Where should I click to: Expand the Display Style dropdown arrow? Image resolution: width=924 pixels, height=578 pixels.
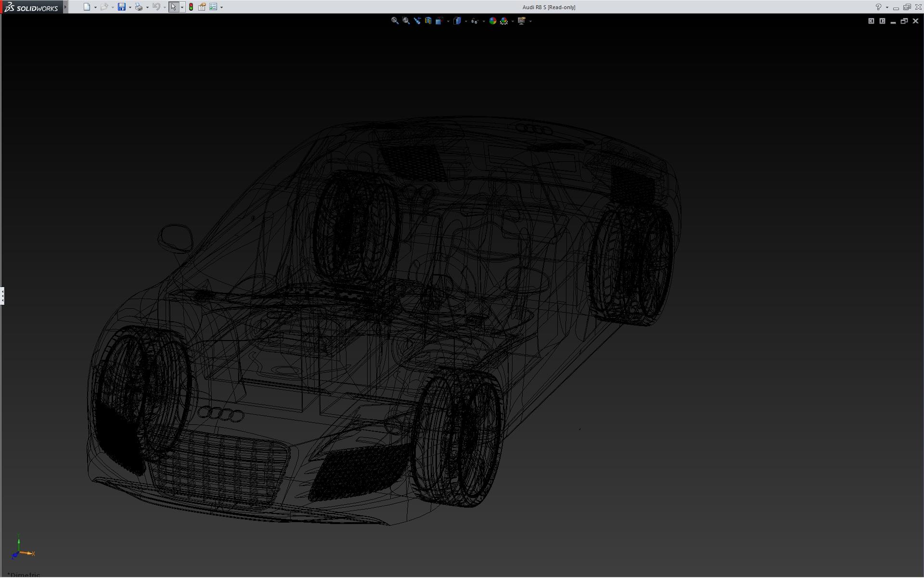(466, 21)
